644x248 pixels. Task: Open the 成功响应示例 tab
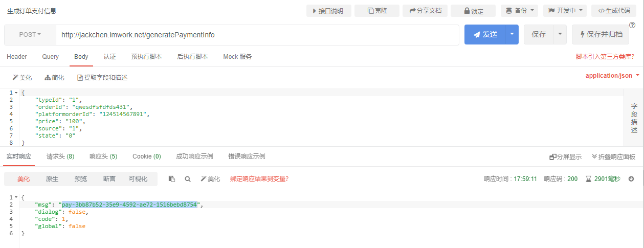(194, 156)
